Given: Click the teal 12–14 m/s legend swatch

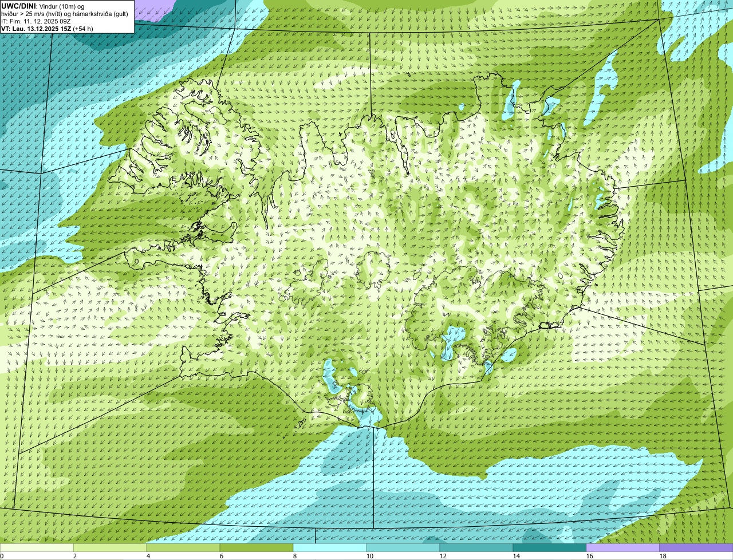Looking at the screenshot, I should pos(476,548).
